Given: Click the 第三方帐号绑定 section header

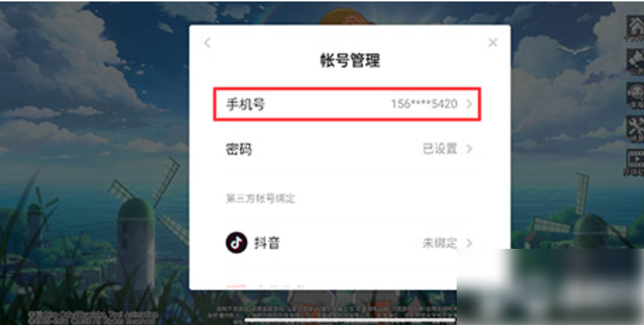Looking at the screenshot, I should click(261, 199).
